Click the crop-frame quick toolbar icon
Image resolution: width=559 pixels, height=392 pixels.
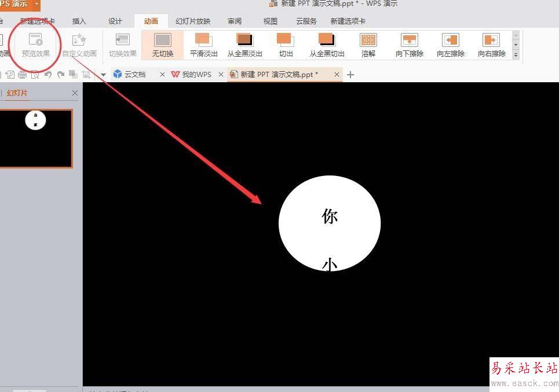pos(86,75)
